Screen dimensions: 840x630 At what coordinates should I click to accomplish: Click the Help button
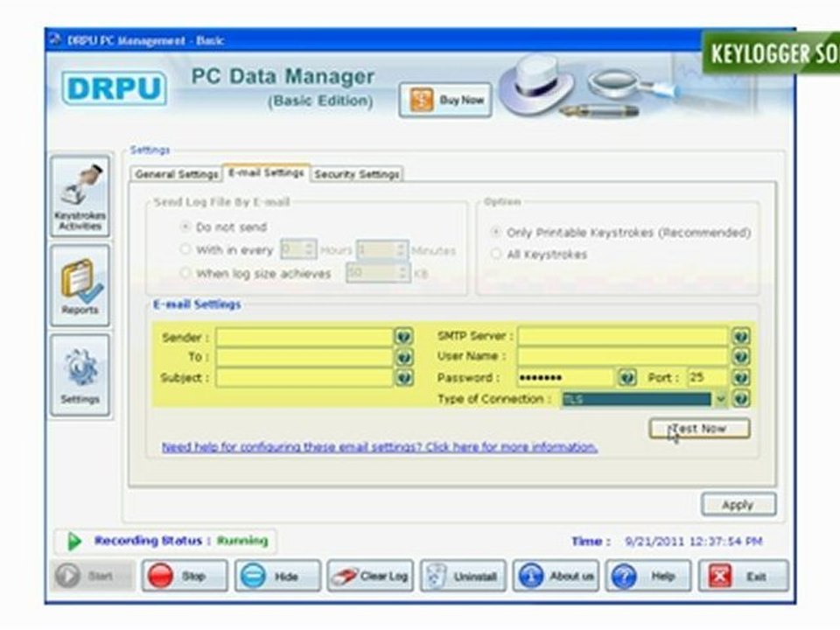pyautogui.click(x=648, y=577)
